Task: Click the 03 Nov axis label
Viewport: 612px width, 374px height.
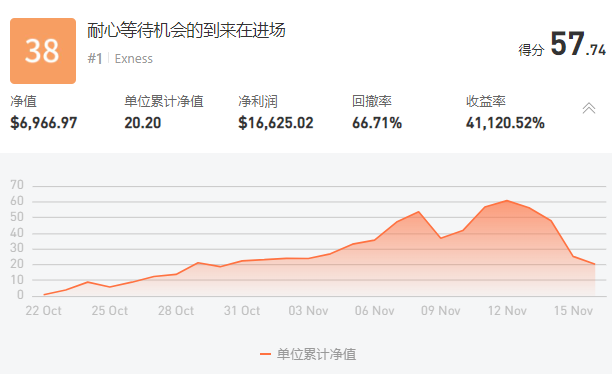Action: tap(308, 311)
